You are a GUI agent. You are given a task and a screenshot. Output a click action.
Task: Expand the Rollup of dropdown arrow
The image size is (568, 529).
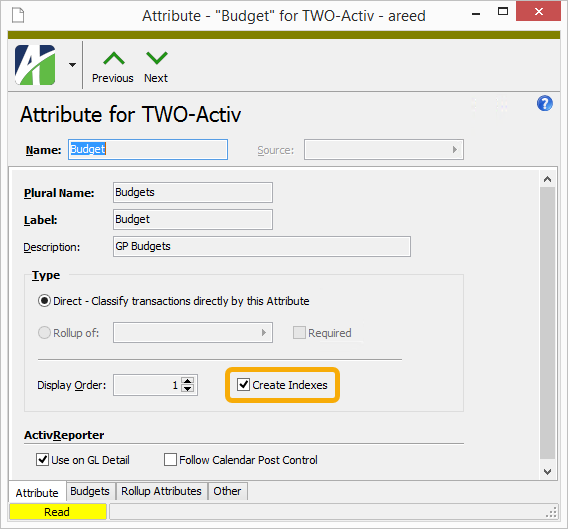tap(264, 332)
